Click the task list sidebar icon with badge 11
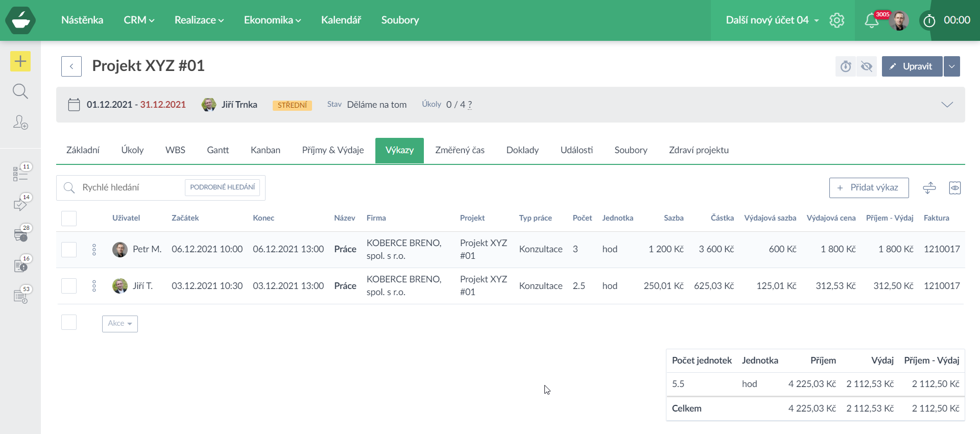This screenshot has width=980, height=434. [20, 174]
